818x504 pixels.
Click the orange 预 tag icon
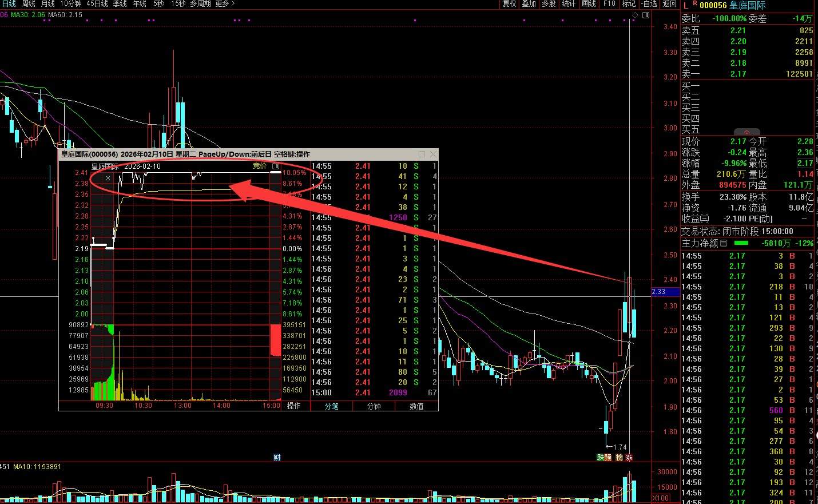608,457
